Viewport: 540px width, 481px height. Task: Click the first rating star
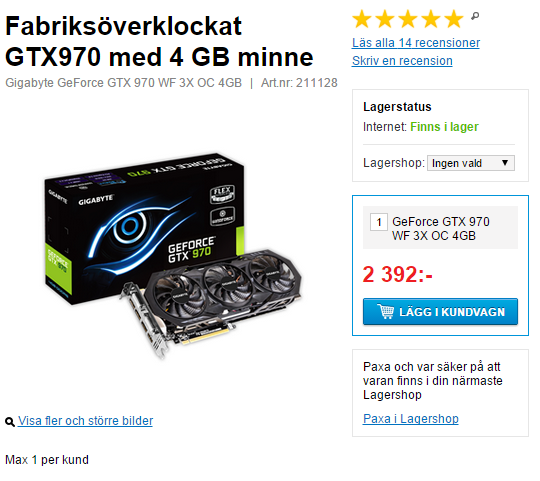362,19
